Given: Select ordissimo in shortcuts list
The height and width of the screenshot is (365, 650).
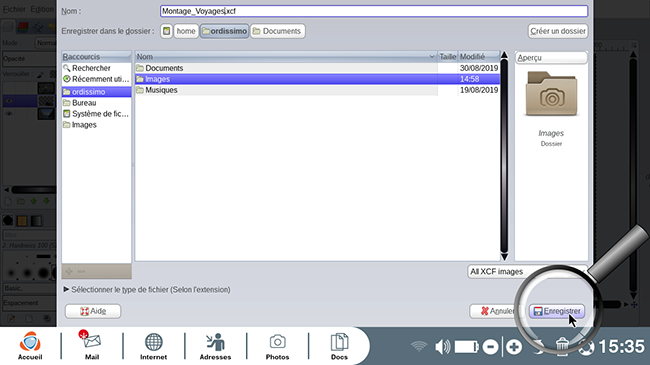Looking at the screenshot, I should point(96,92).
